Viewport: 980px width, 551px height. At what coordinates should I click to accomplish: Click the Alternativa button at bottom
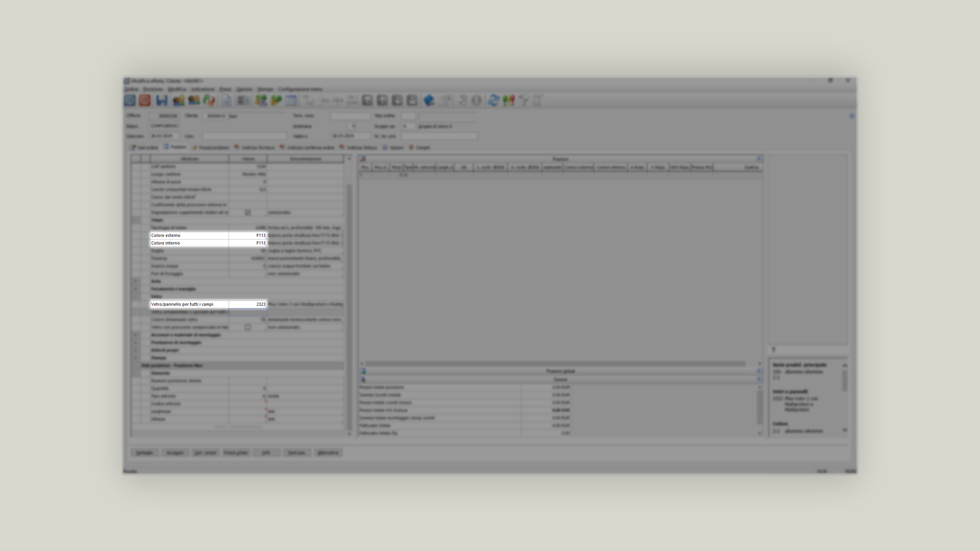(x=328, y=453)
